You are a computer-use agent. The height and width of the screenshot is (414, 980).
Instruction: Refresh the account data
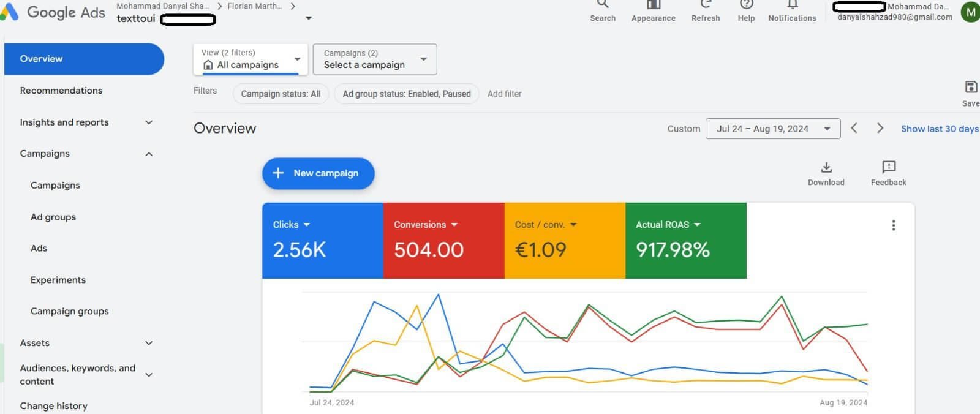pyautogui.click(x=706, y=11)
